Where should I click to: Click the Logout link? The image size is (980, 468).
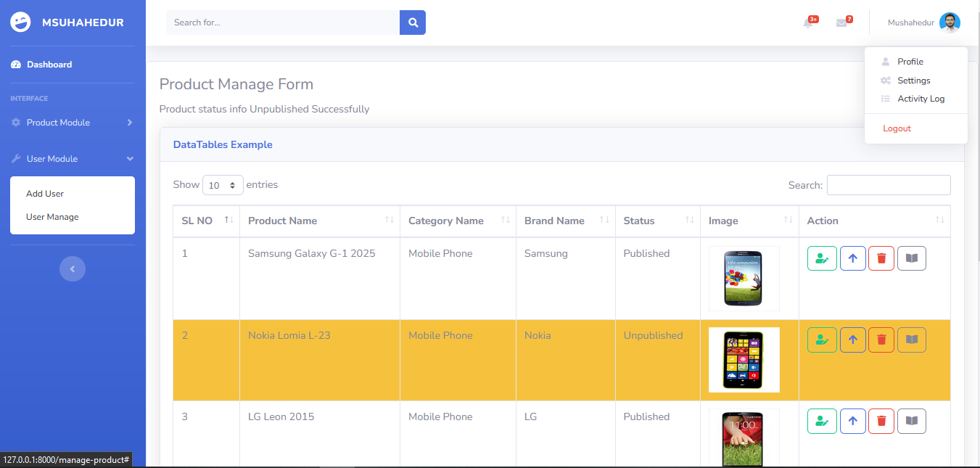897,128
